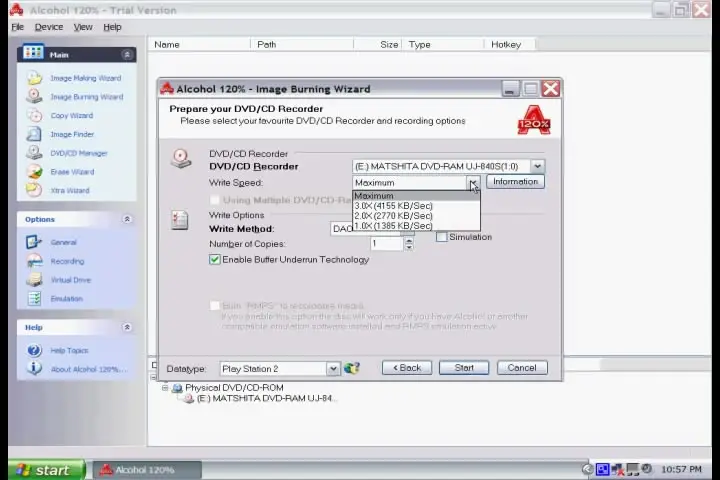
Task: Click Alcohol 120% taskbar button
Action: pyautogui.click(x=147, y=470)
